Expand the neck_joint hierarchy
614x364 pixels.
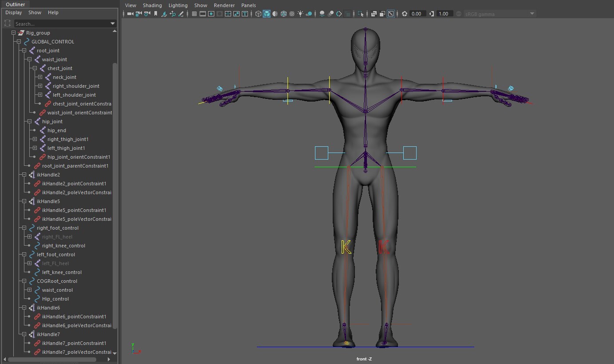[x=41, y=77]
